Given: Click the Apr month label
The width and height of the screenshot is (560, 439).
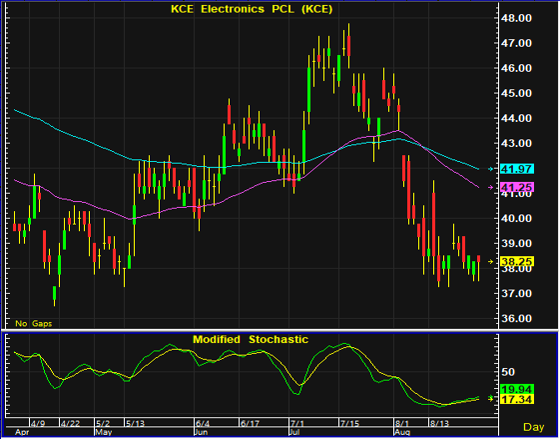Looking at the screenshot, I should 22,432.
